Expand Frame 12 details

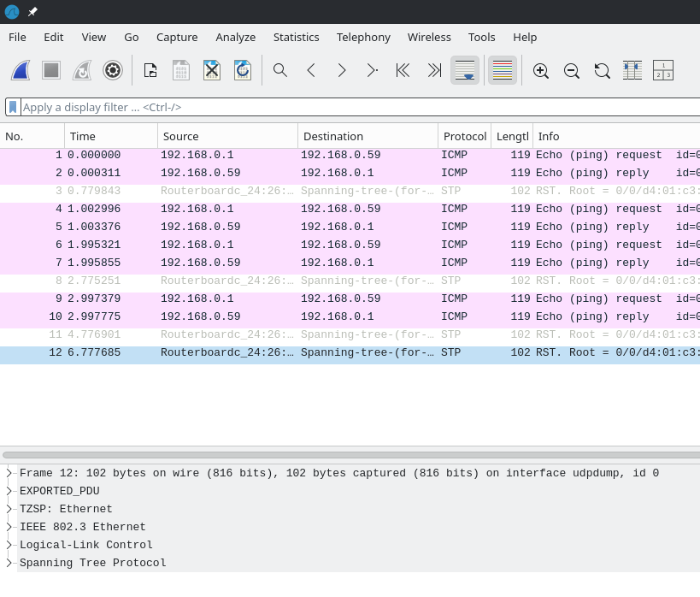click(x=9, y=473)
